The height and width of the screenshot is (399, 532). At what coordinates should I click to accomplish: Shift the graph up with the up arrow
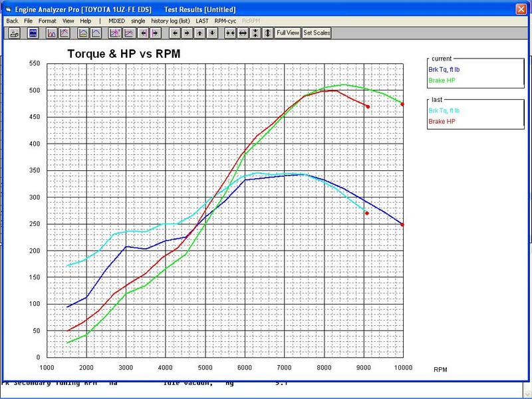click(199, 33)
